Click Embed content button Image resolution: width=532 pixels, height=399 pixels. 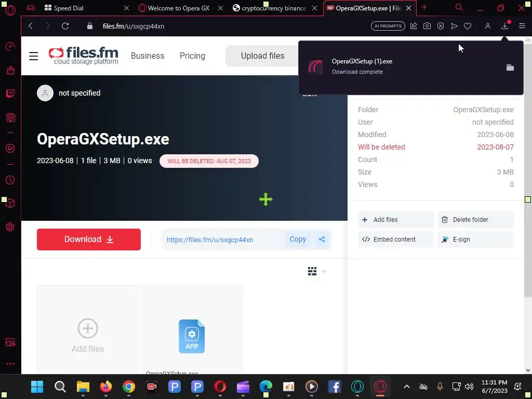point(395,239)
